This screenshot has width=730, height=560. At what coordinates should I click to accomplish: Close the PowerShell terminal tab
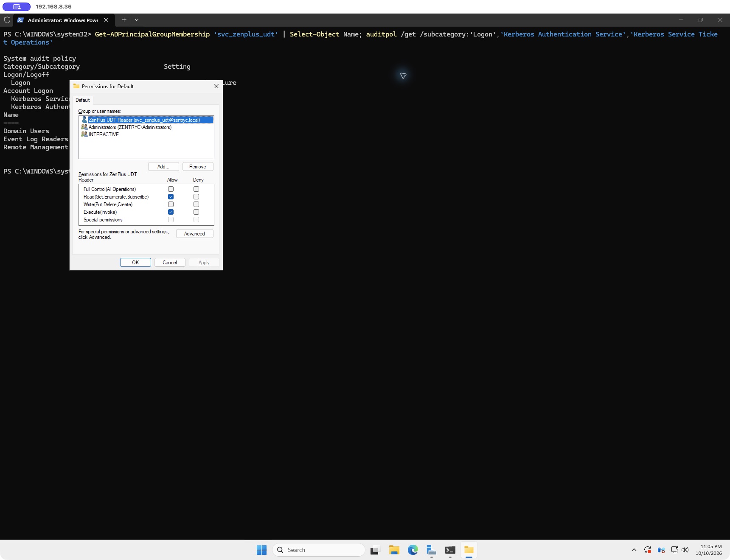pyautogui.click(x=106, y=20)
